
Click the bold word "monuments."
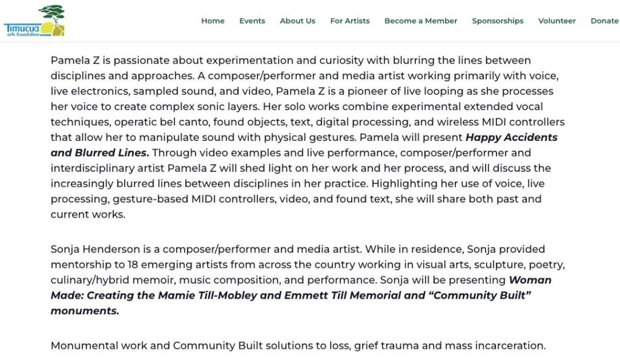click(85, 311)
